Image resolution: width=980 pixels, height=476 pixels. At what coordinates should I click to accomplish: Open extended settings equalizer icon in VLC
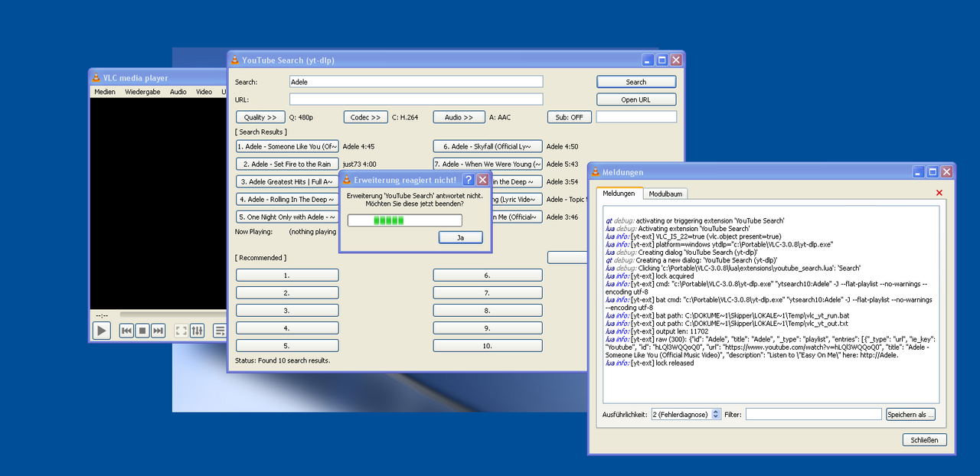198,331
